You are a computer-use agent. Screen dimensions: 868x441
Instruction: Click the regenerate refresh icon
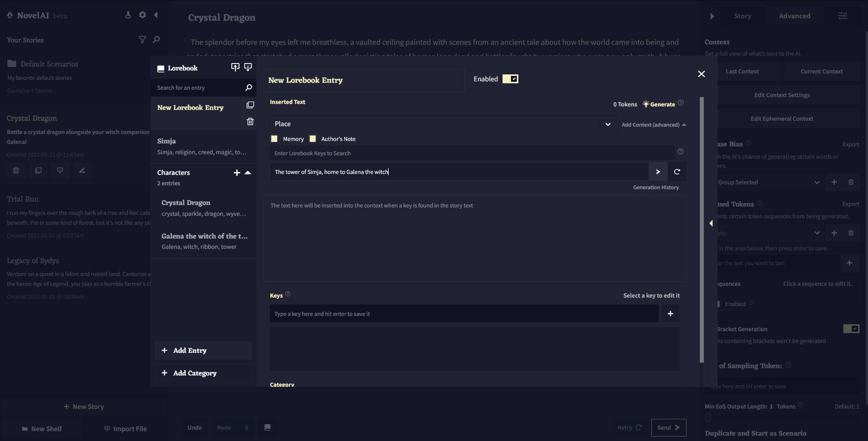pos(677,171)
